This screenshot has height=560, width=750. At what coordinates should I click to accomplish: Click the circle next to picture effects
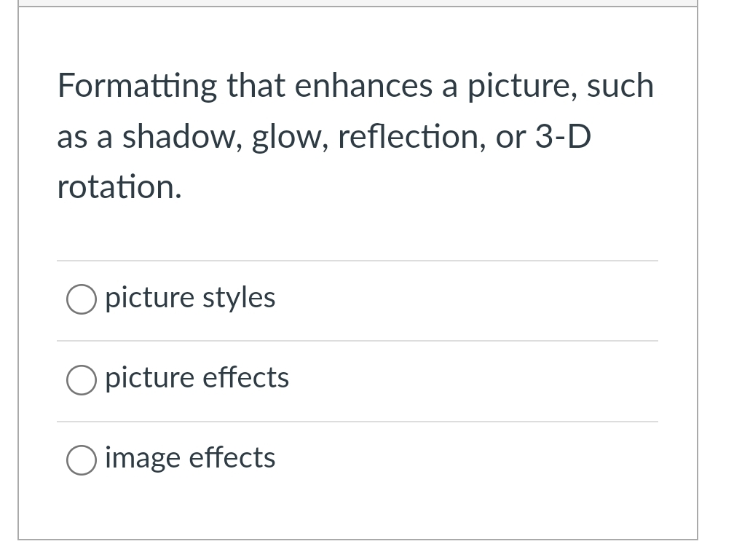(82, 379)
